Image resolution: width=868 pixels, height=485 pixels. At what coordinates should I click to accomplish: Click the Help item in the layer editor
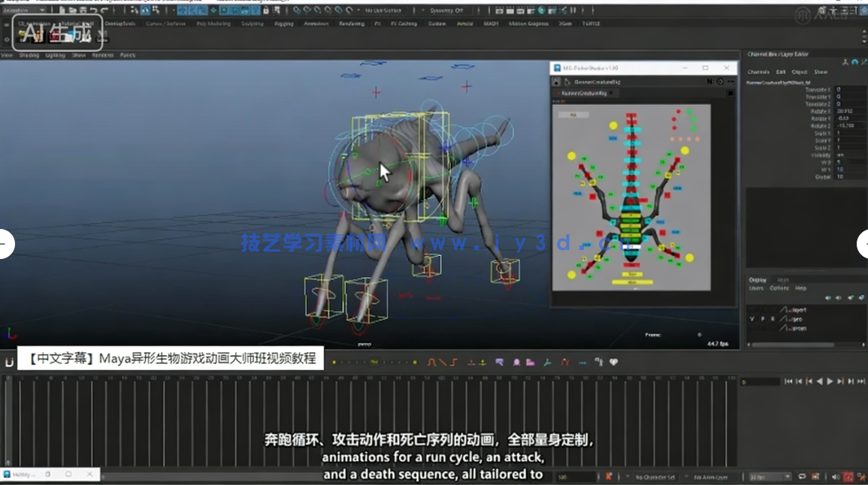click(801, 288)
